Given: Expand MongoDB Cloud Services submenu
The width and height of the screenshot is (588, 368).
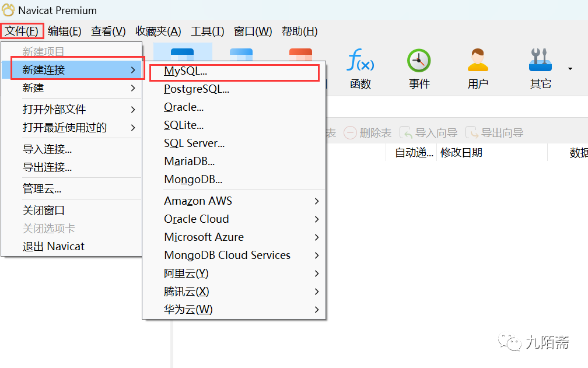Looking at the screenshot, I should pos(234,255).
